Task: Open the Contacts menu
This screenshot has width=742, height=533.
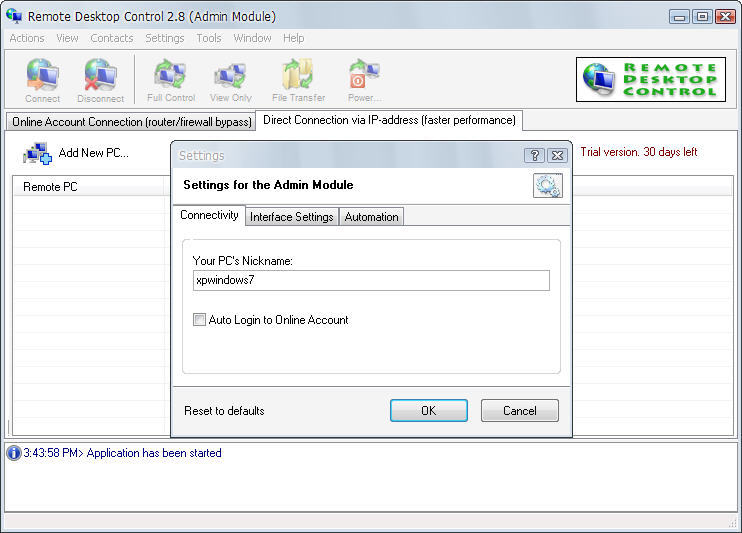Action: [112, 38]
